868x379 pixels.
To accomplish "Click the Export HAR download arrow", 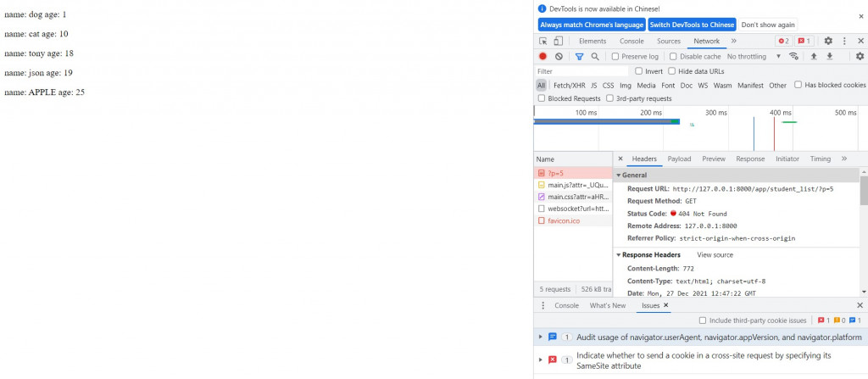I will click(x=830, y=57).
